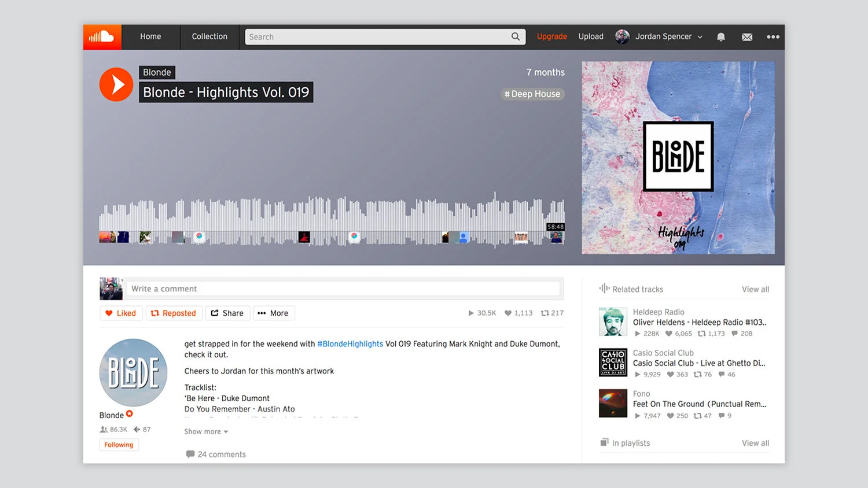
Task: Click the Write a comment field
Action: (x=343, y=289)
